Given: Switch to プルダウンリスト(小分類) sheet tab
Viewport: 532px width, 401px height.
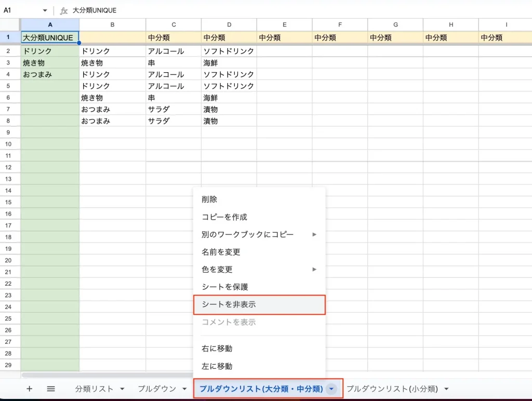Looking at the screenshot, I should [392, 389].
